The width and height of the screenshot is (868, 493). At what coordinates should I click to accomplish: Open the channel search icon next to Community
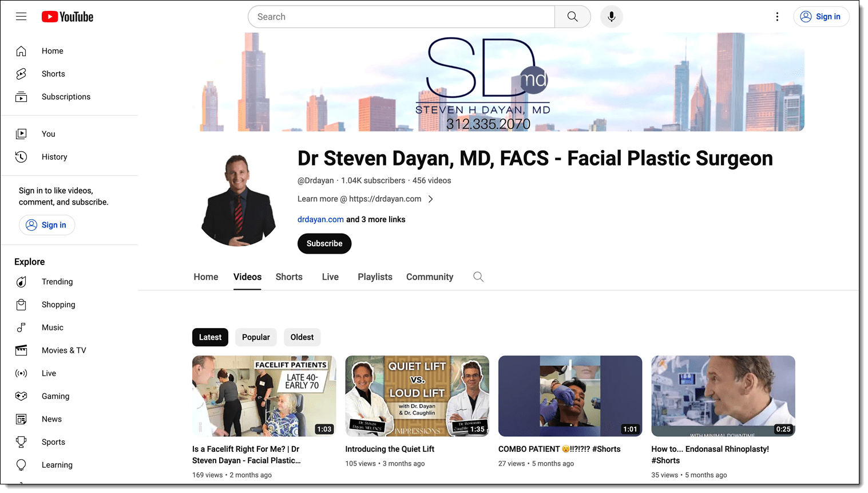[478, 277]
